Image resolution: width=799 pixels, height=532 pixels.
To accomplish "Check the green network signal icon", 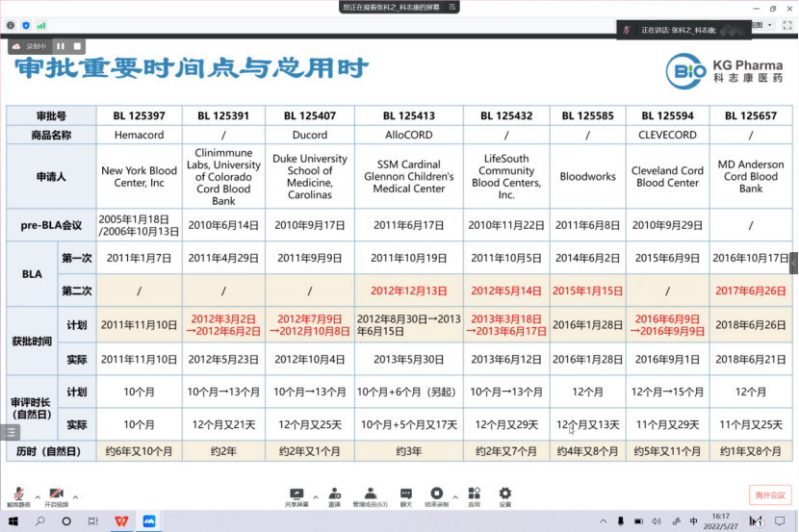I will (x=41, y=25).
